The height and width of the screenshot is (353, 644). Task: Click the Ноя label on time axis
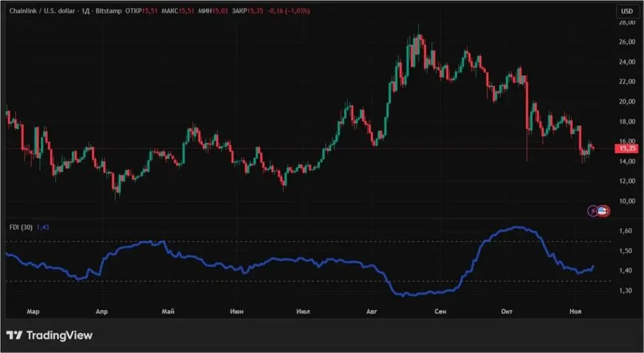pyautogui.click(x=576, y=312)
